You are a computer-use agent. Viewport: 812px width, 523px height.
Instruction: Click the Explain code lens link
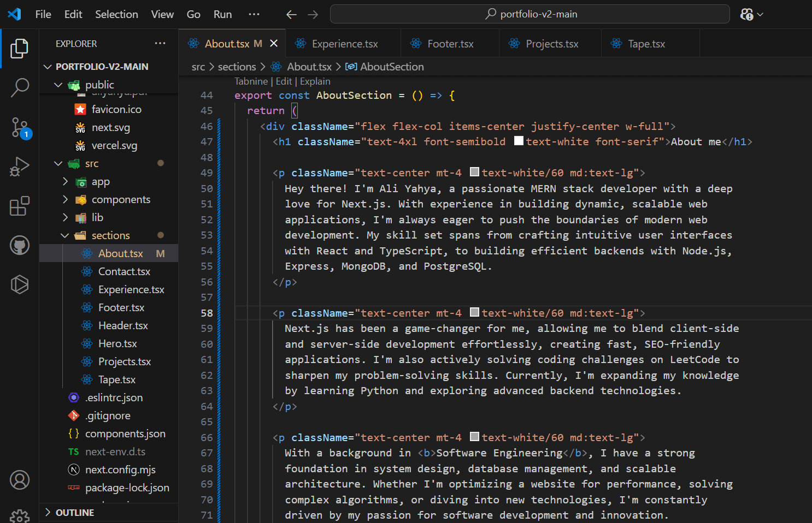tap(315, 81)
